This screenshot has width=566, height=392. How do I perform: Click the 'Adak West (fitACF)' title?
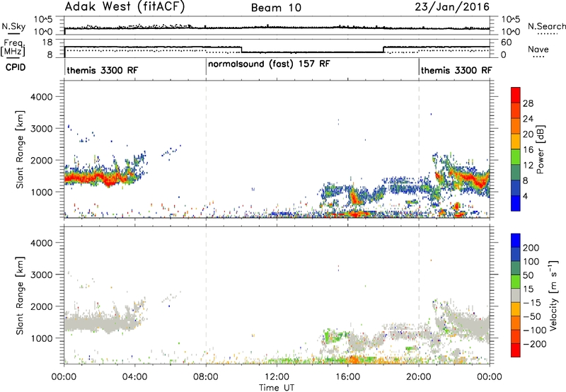click(125, 7)
